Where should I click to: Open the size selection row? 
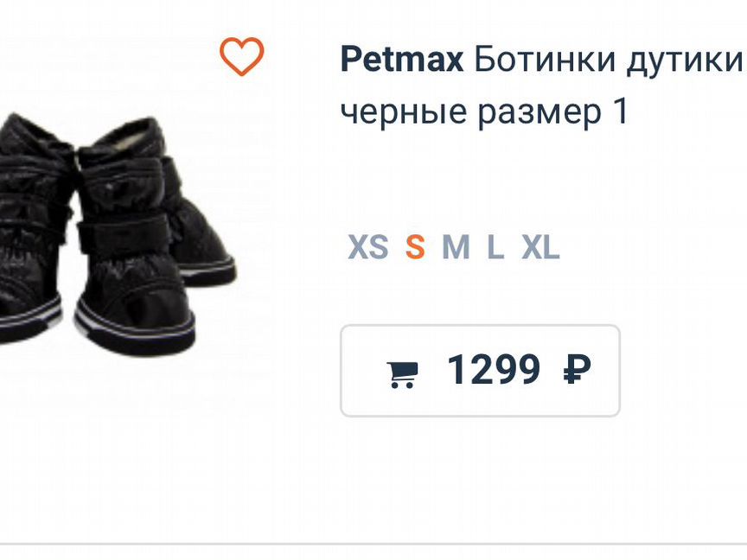[x=453, y=250]
